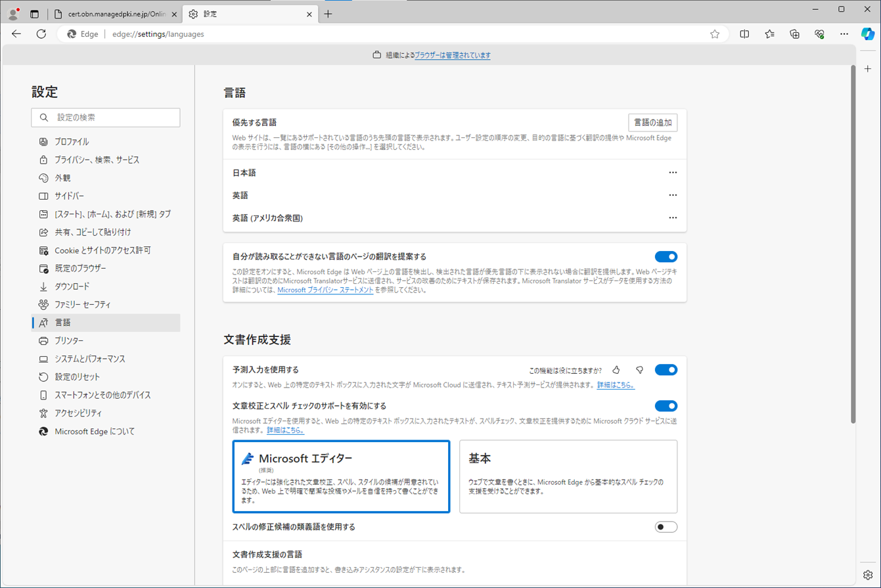This screenshot has width=881, height=588.
Task: Open the profile avatar icon in title bar
Action: click(x=13, y=14)
